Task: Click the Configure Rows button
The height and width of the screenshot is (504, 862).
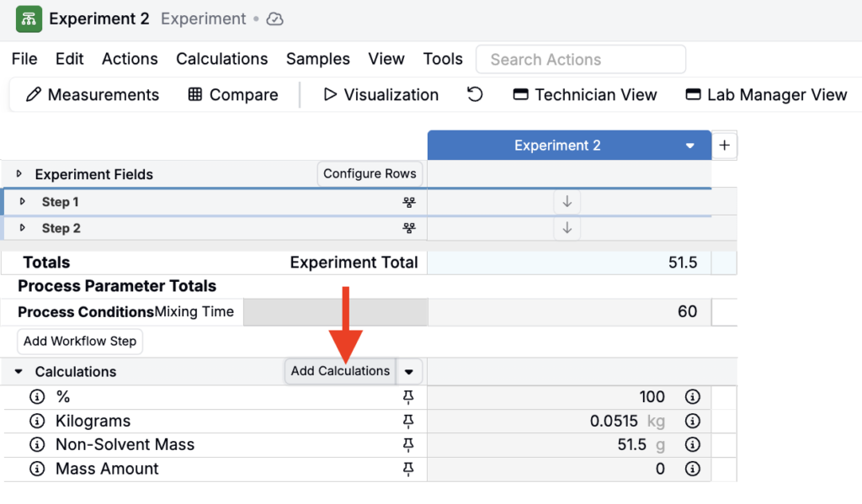Action: 370,173
